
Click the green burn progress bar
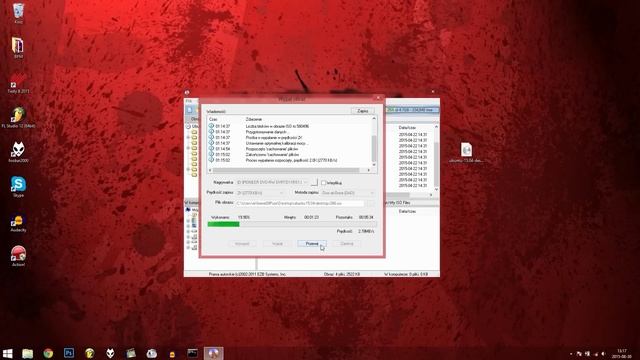[292, 224]
